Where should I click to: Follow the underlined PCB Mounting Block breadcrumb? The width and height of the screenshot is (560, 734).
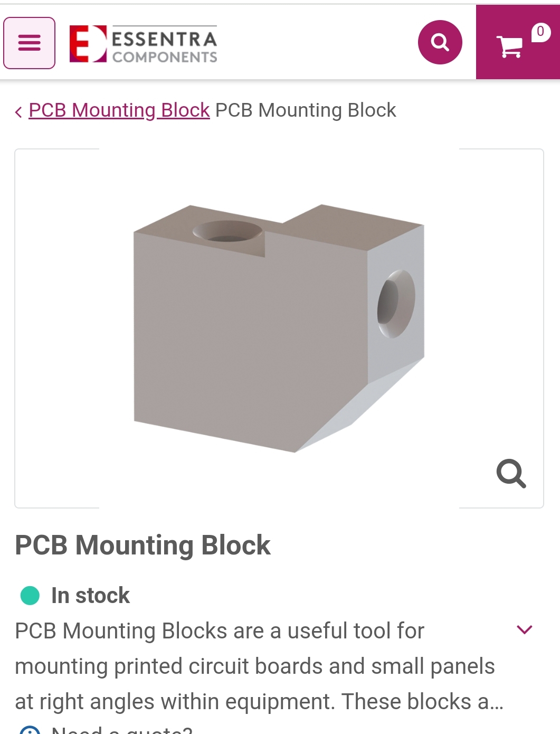119,110
